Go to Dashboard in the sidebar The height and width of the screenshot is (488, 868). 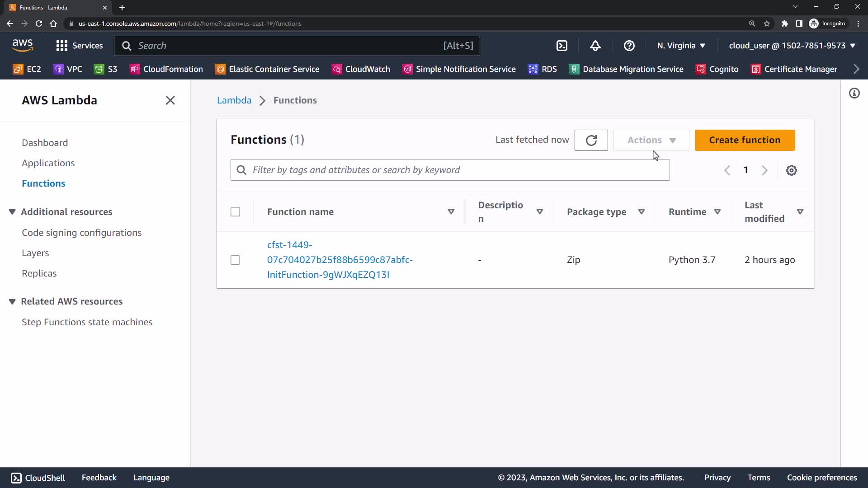point(45,143)
